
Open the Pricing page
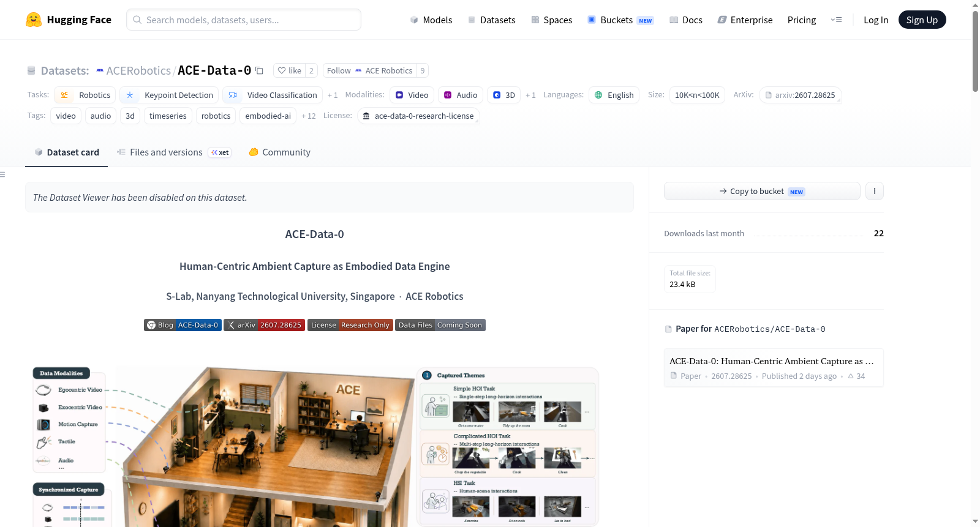[x=802, y=20]
